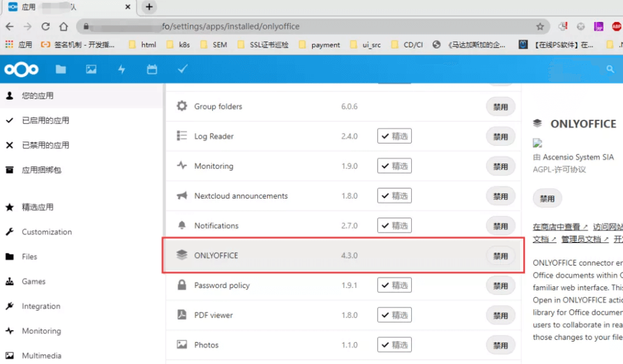The width and height of the screenshot is (623, 364).
Task: Select the ONLYOFFICE layers icon in list
Action: coord(181,255)
